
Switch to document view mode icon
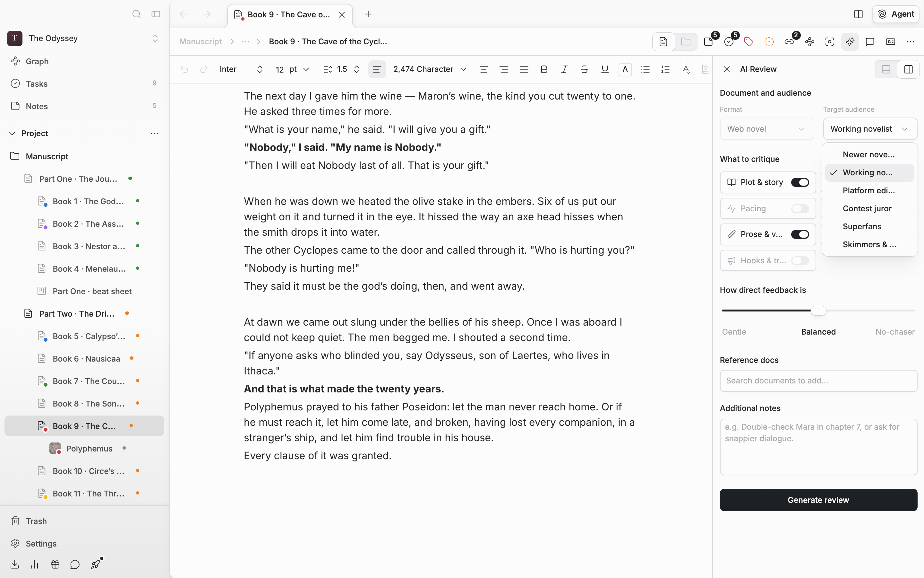[663, 42]
